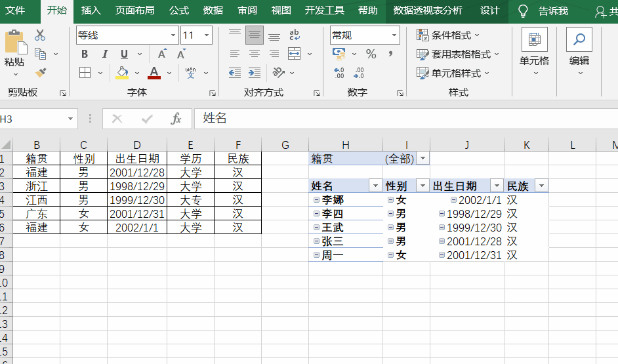The image size is (618, 364).
Task: Open the 单元格 cells menu button
Action: pyautogui.click(x=535, y=52)
